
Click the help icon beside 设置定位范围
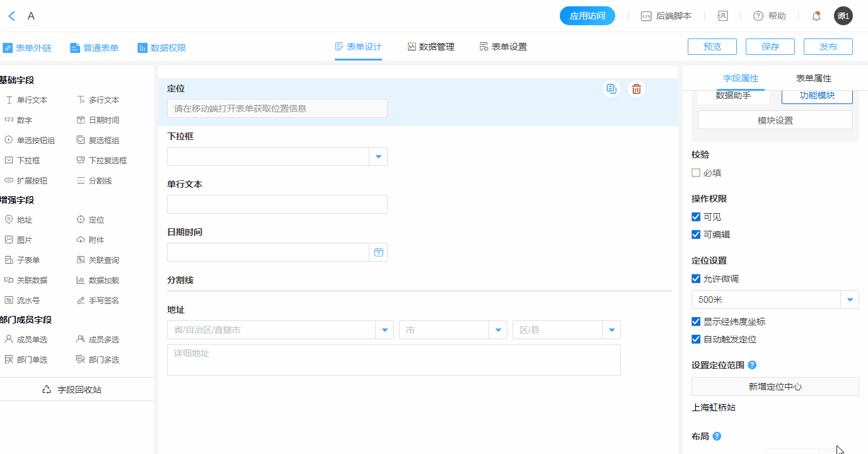click(x=752, y=365)
